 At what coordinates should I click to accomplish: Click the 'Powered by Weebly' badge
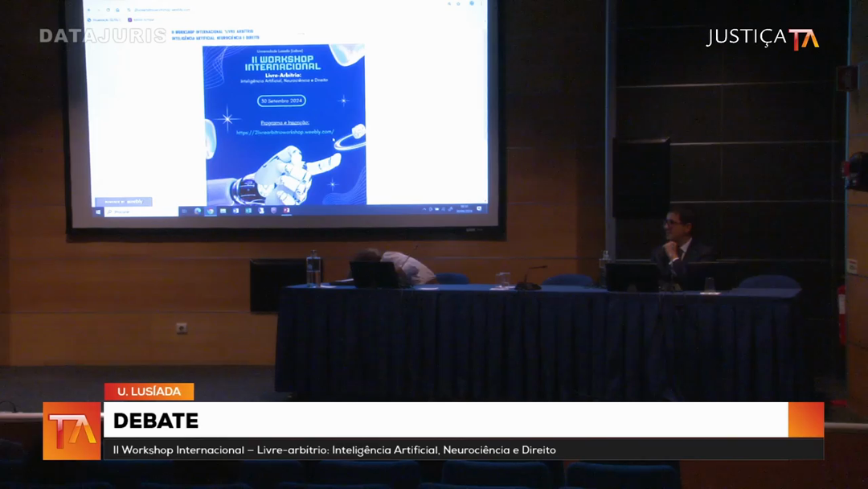click(x=123, y=201)
